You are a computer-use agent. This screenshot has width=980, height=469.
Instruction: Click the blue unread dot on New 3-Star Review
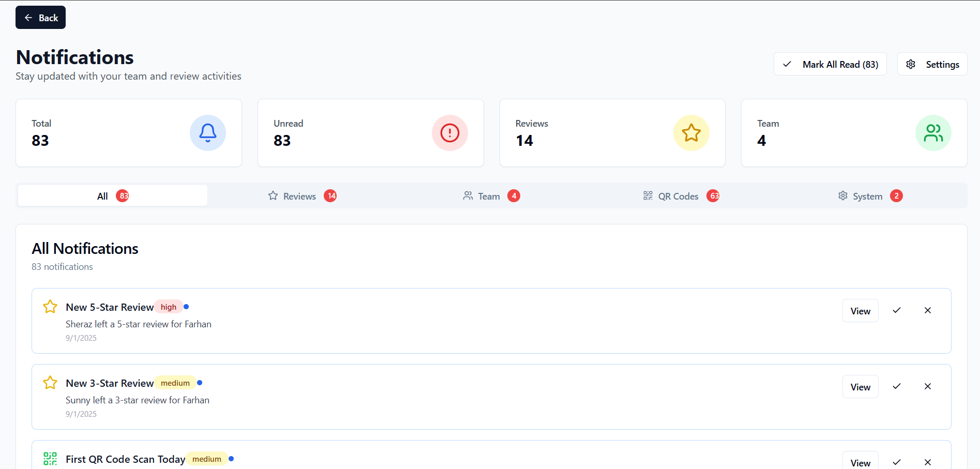(x=200, y=383)
